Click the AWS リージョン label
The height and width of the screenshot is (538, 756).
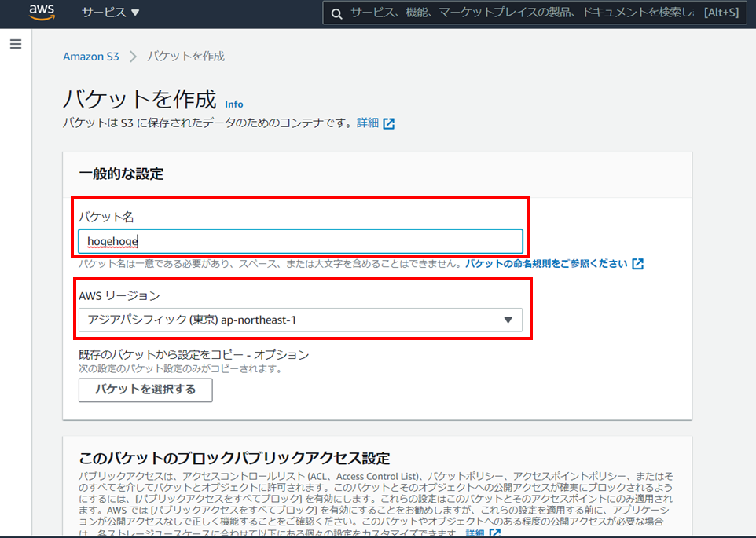click(119, 296)
